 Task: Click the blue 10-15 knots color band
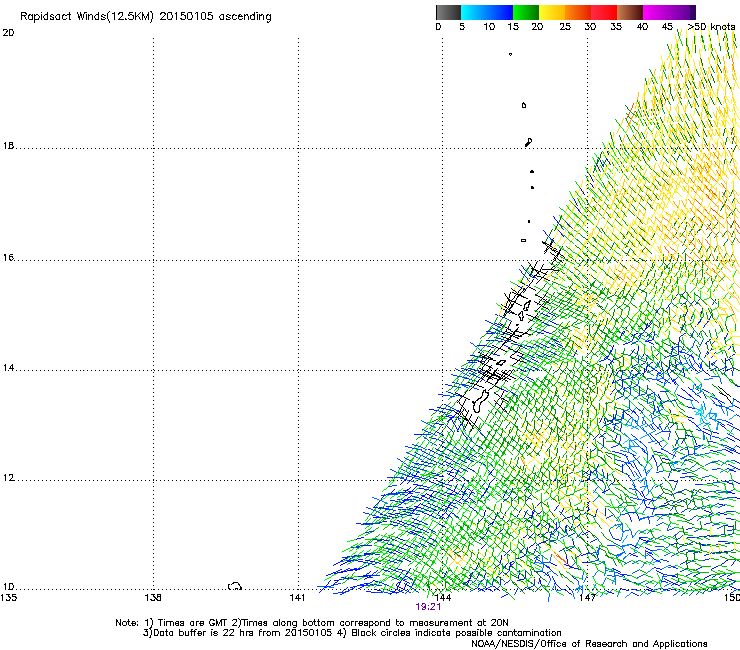point(500,12)
